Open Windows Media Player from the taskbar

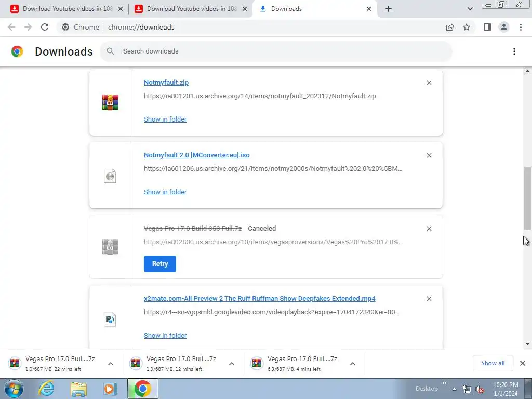click(x=109, y=389)
